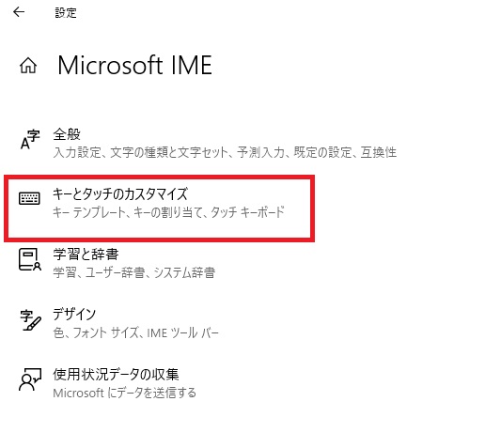Click the 設定 window title text
The height and width of the screenshot is (448, 485).
tap(66, 13)
